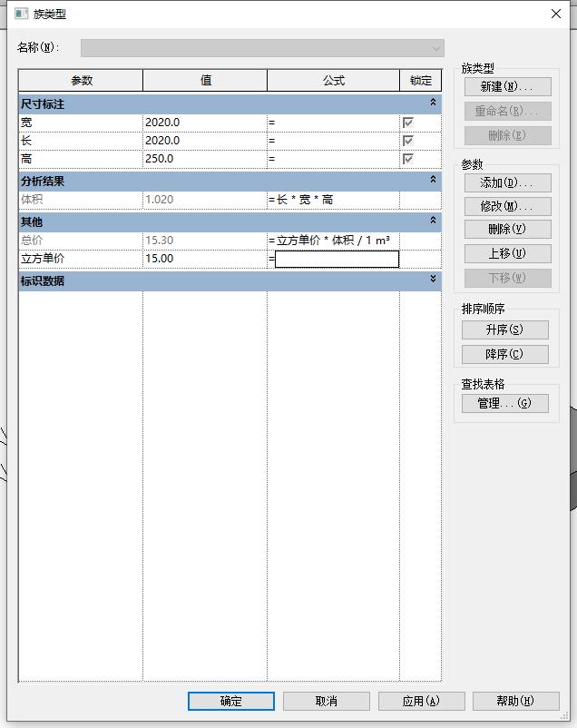Collapse the 其他 group
This screenshot has height=728, width=577.
(x=433, y=220)
